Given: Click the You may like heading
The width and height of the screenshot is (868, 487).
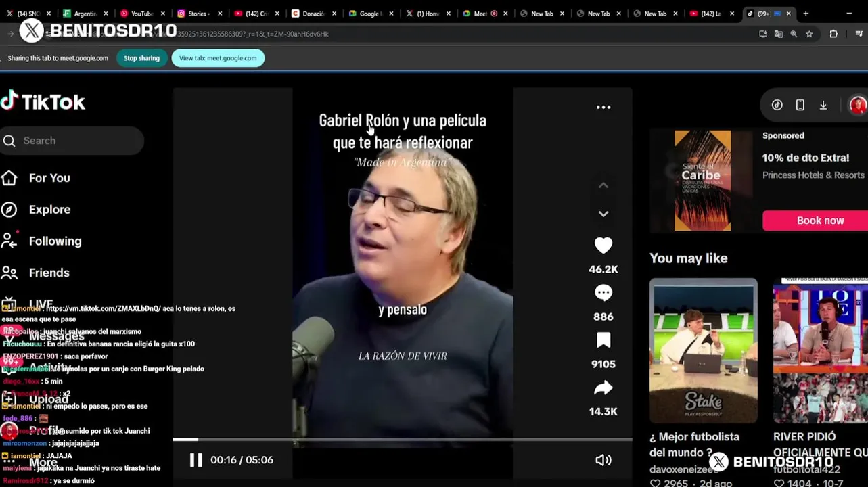Looking at the screenshot, I should click(x=689, y=258).
